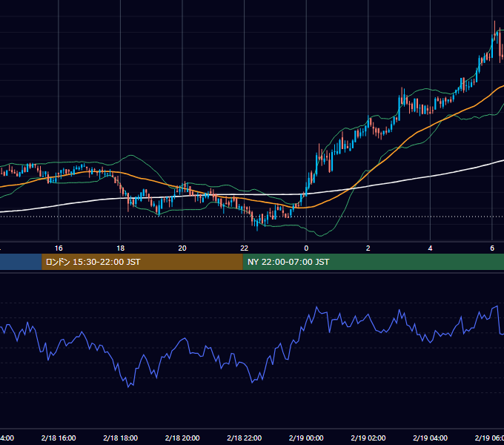Click the '22' hour label on price chart axis

[x=245, y=248]
